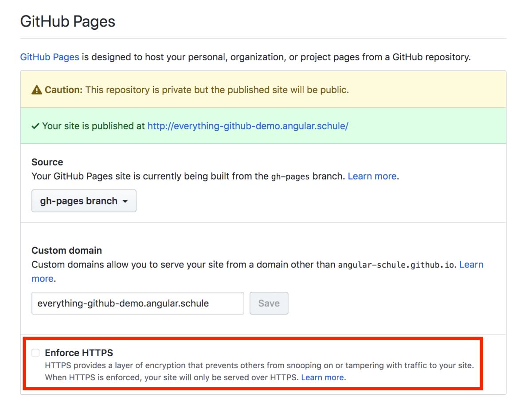Click the Enforce HTTPS label text

pyautogui.click(x=79, y=353)
